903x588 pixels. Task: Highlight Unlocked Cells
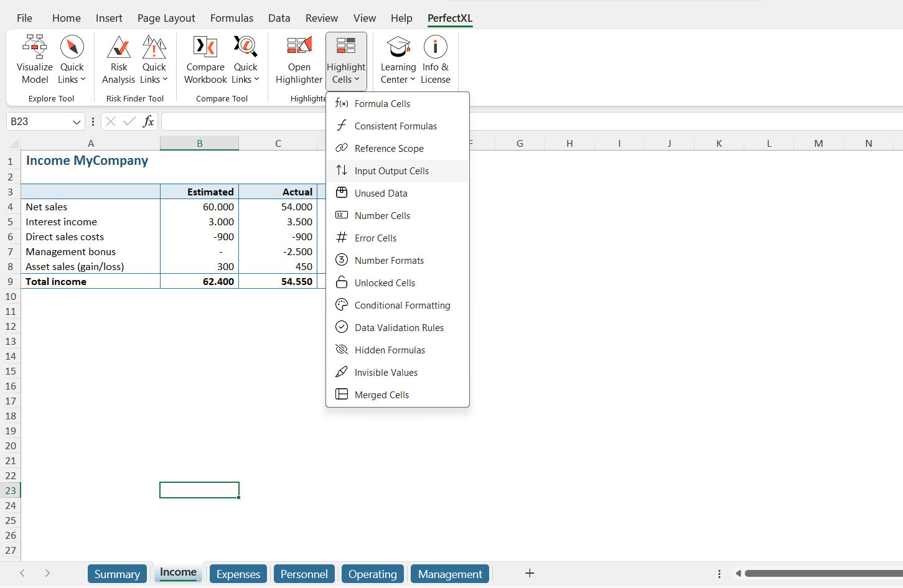point(385,283)
